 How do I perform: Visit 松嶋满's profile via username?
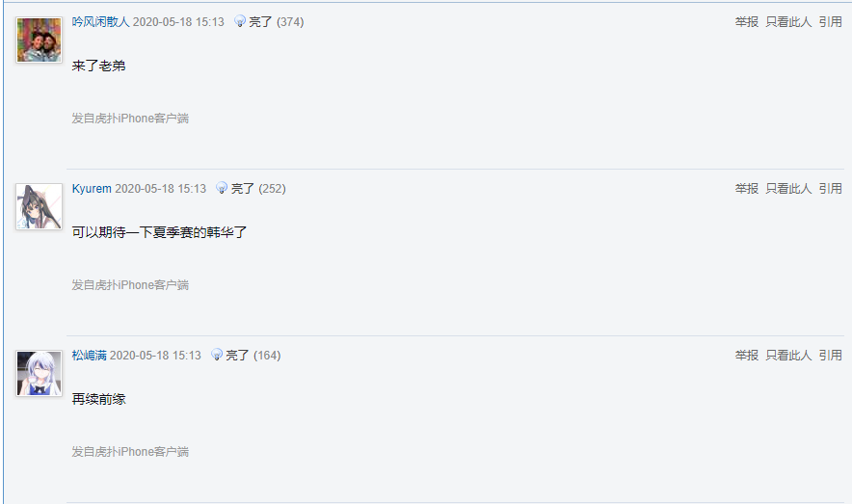tap(89, 356)
